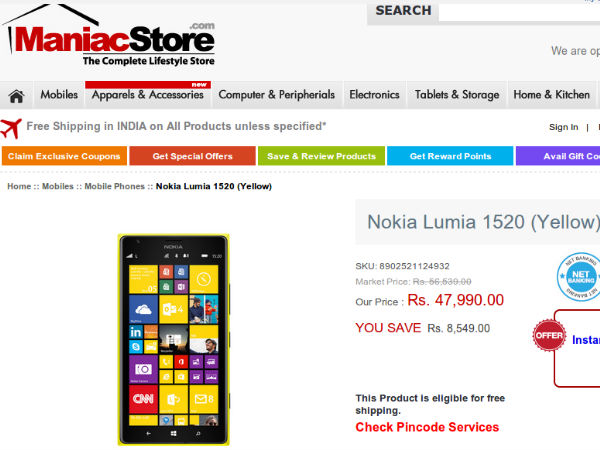This screenshot has width=600, height=450.
Task: Click Get Special Offers button
Action: (192, 156)
